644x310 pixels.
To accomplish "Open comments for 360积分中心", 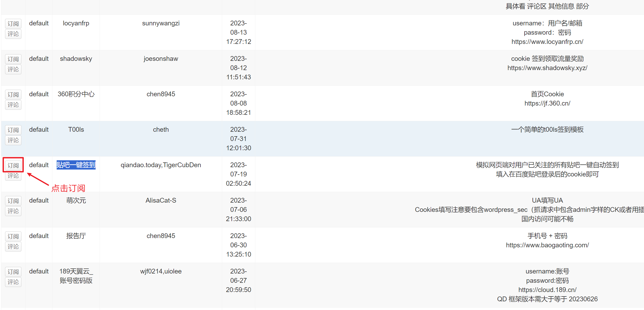I will pos(13,105).
